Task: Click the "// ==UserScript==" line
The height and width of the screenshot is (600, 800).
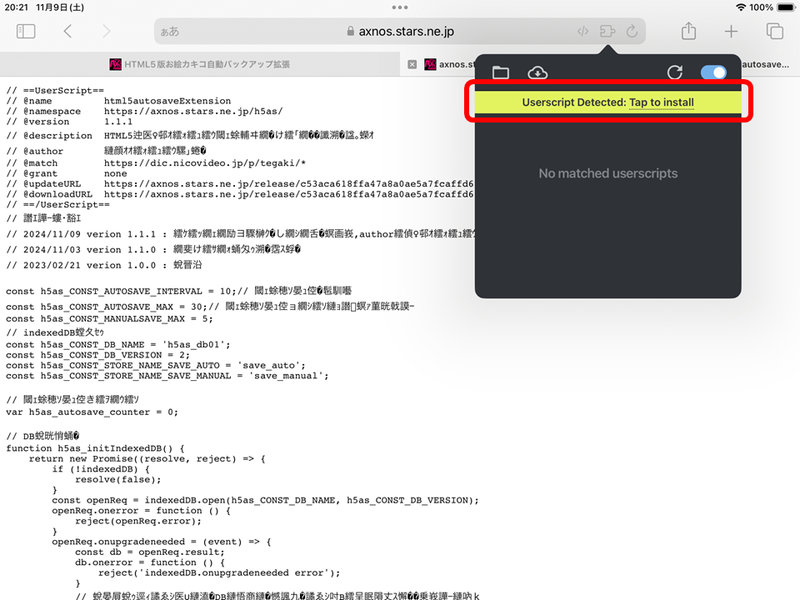Action: point(55,90)
